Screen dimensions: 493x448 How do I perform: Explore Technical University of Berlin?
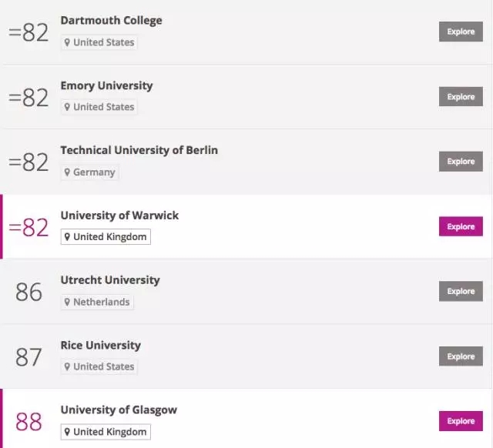point(461,162)
